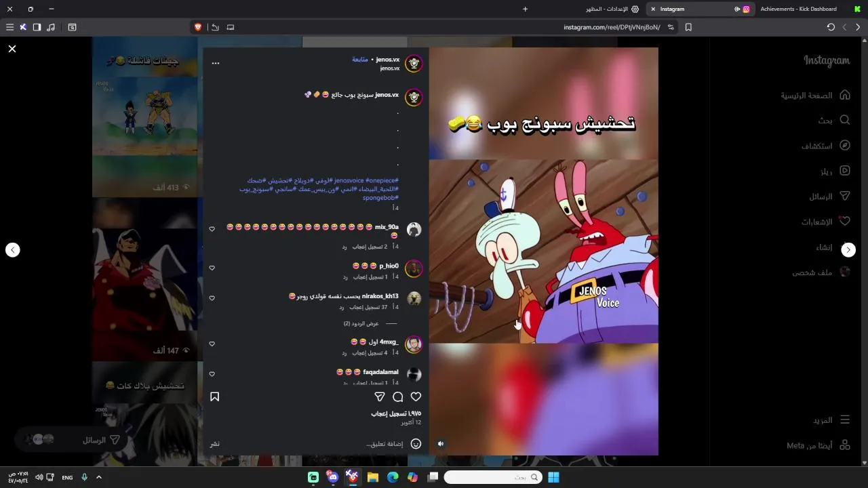Like the reel with heart icon
This screenshot has height=488, width=868.
416,397
